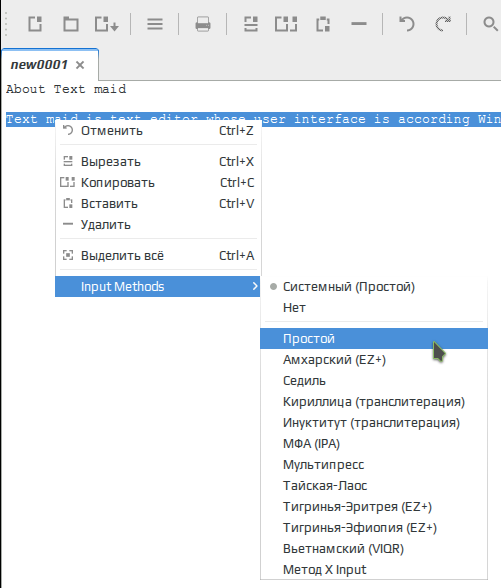
Task: Select Простой input method
Action: pyautogui.click(x=374, y=339)
